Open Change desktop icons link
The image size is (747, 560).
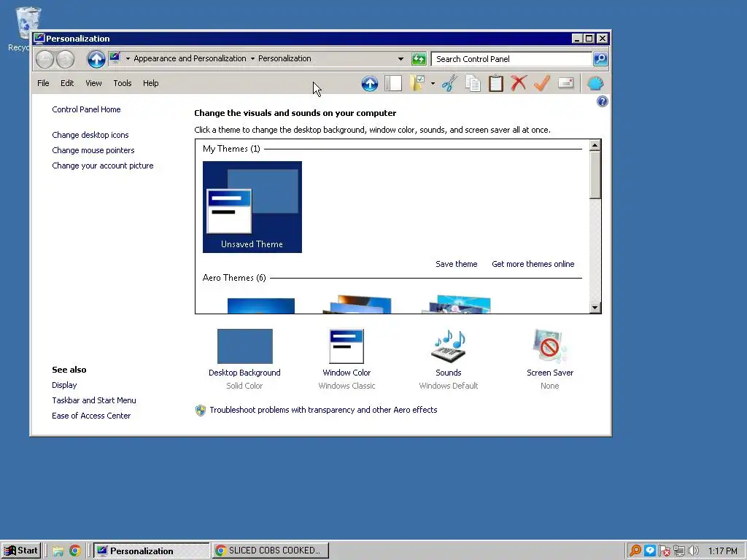pyautogui.click(x=90, y=135)
